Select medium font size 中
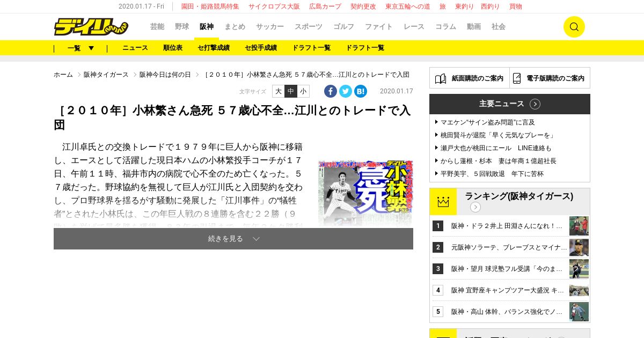The height and width of the screenshot is (338, 644). point(291,91)
